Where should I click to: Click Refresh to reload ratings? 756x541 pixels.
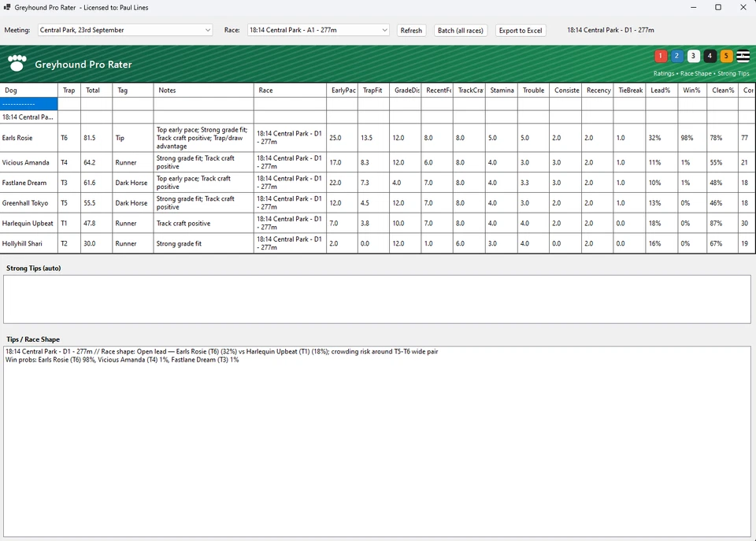click(x=411, y=30)
